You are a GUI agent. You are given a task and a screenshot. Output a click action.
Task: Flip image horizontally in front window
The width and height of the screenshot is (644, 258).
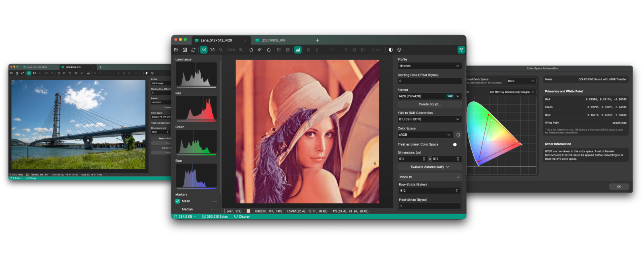279,50
